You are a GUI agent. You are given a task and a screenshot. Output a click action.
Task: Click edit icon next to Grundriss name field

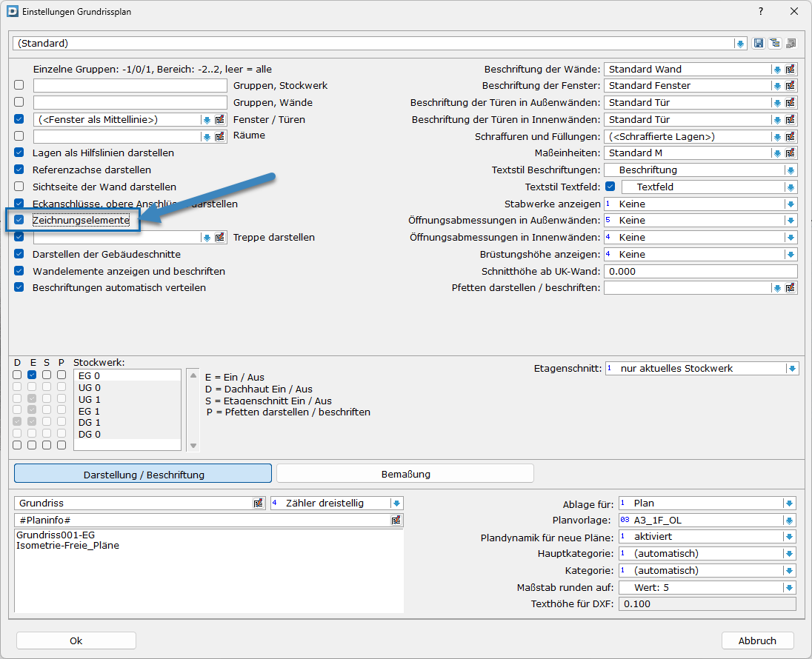coord(258,504)
